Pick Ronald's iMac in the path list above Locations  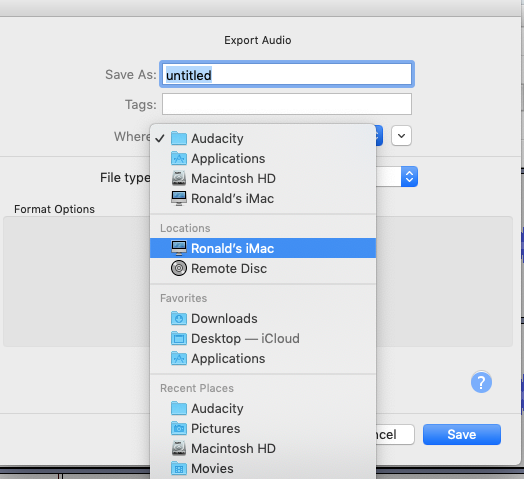pos(263,199)
